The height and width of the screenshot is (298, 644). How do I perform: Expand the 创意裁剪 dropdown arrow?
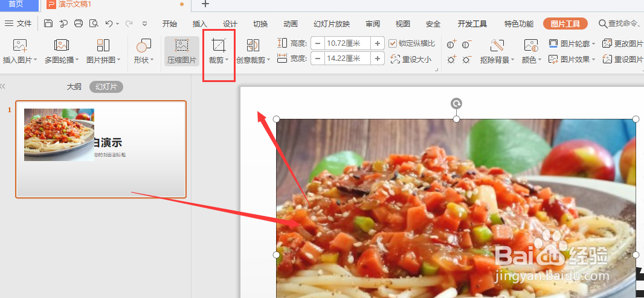click(x=269, y=60)
